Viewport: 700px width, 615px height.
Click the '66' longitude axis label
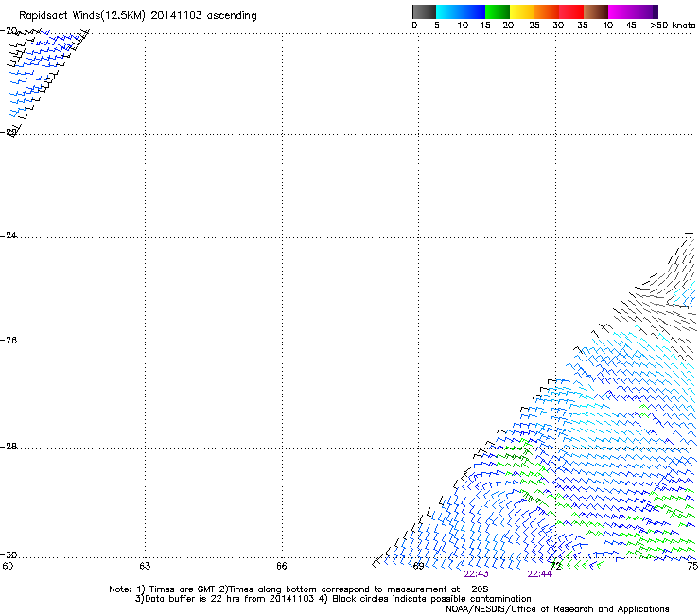[282, 566]
